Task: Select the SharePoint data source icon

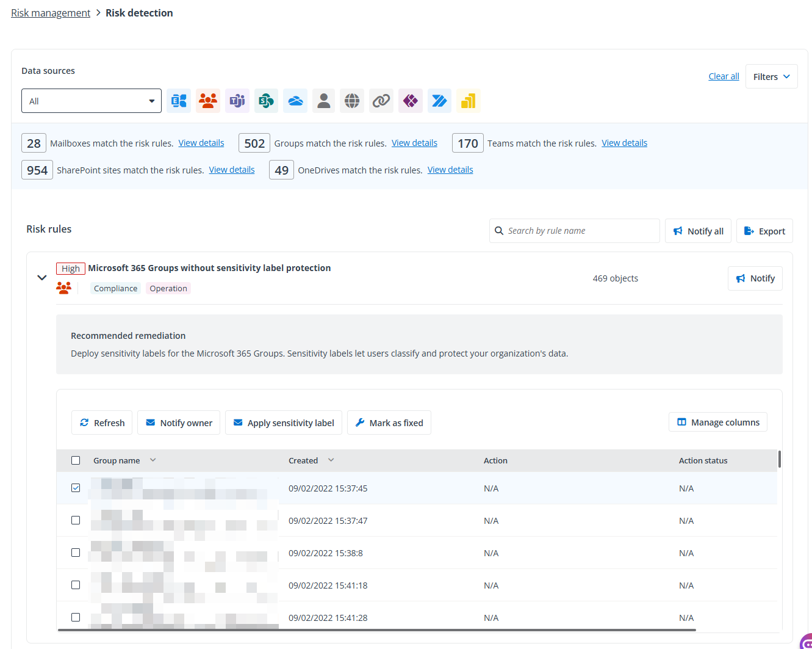Action: point(266,101)
